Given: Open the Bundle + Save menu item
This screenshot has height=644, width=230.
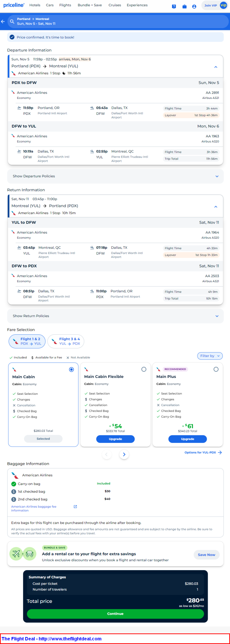Looking at the screenshot, I should pyautogui.click(x=90, y=5).
